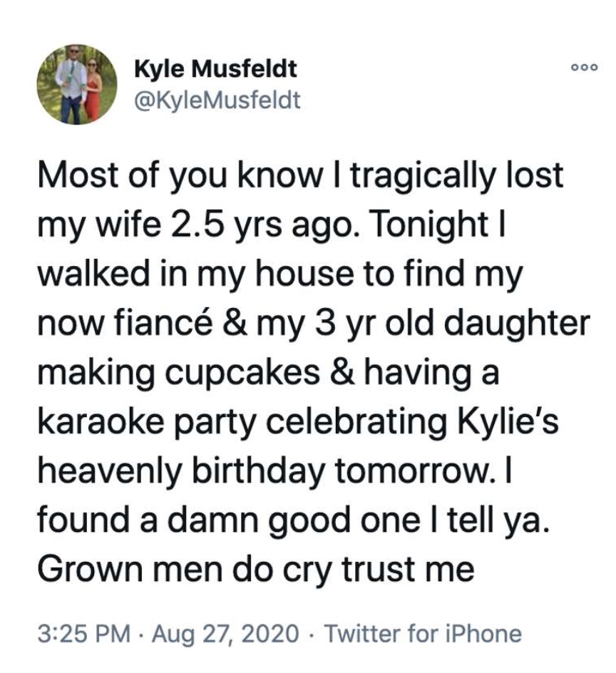616x673 pixels.
Task: Click the line "heavenly birthday tomorrow. I"
Action: (x=274, y=471)
